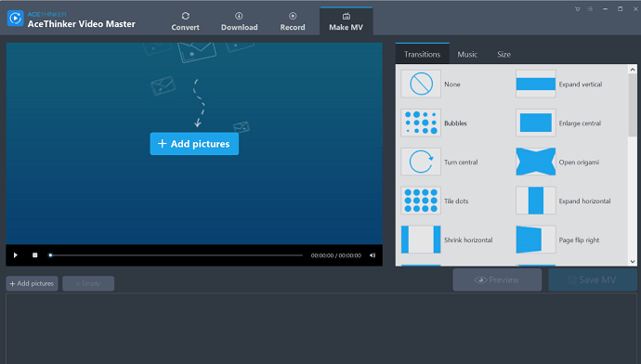Click the Preview button
The width and height of the screenshot is (641, 364).
(497, 279)
